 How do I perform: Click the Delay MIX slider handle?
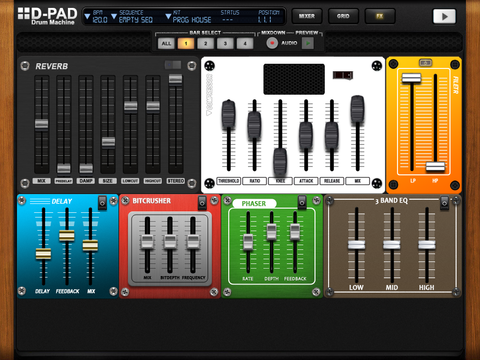tap(90, 245)
